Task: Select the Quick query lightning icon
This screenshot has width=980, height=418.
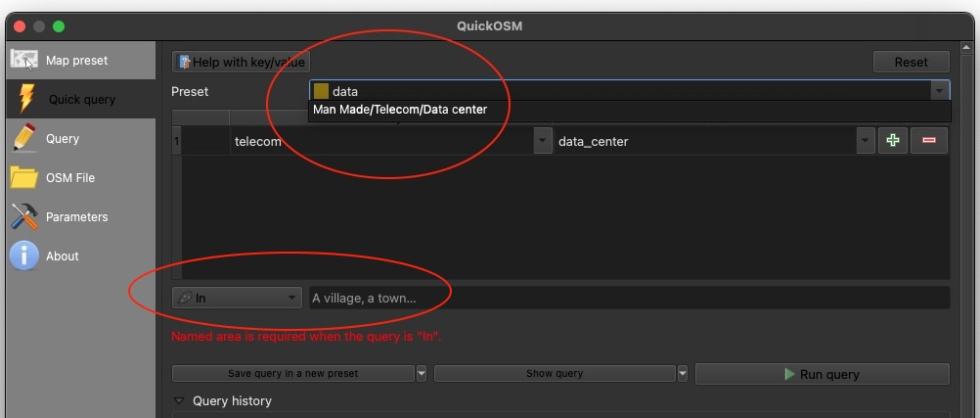Action: 24,99
